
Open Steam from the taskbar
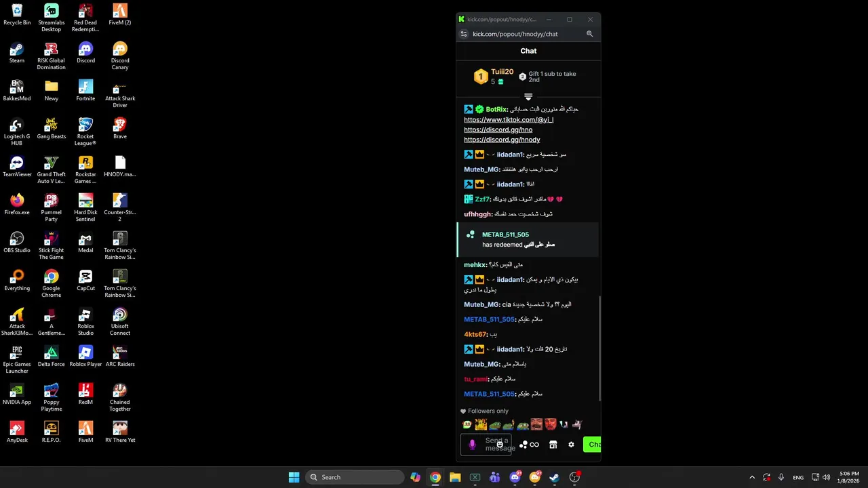tap(554, 477)
